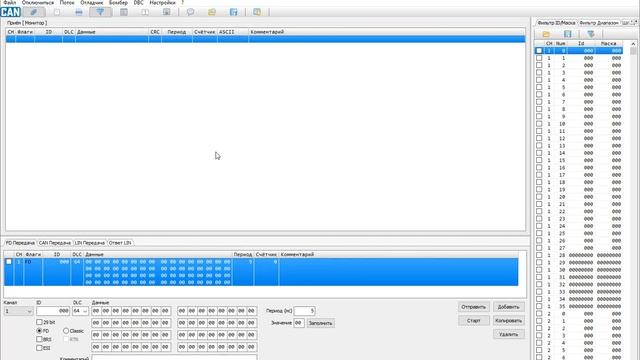
Task: Click the ASCII column header in the receive monitor
Action: click(233, 32)
